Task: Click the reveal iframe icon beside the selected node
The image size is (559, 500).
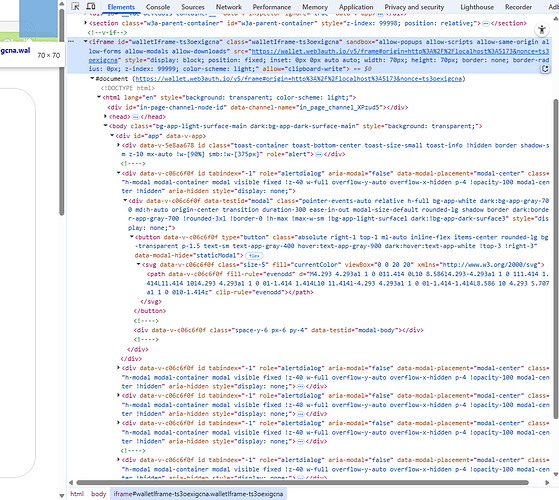Action: [545, 69]
